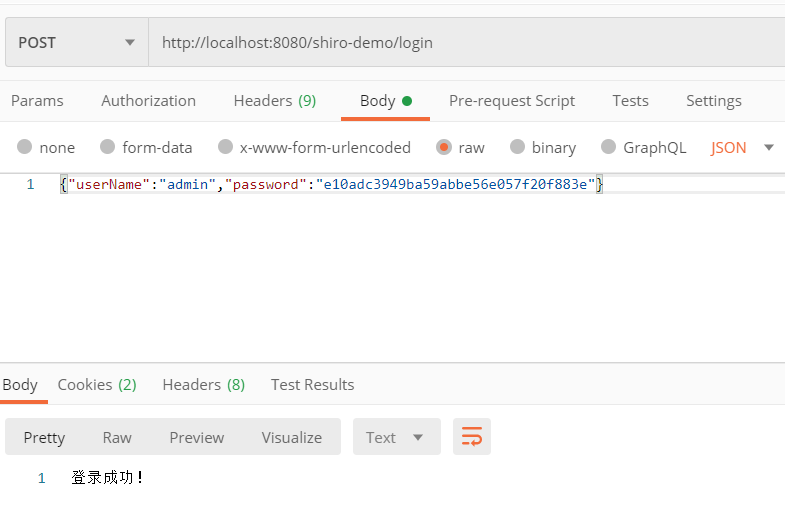Show the Pretty response view
The image size is (785, 512).
click(x=44, y=437)
